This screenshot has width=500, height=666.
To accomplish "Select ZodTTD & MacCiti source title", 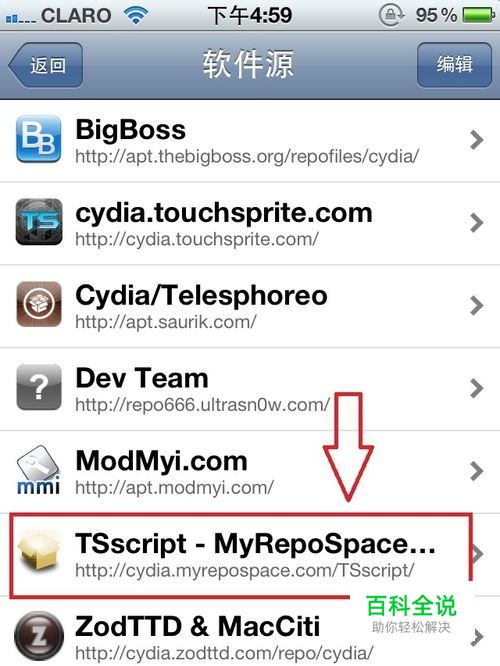I will pos(198,626).
